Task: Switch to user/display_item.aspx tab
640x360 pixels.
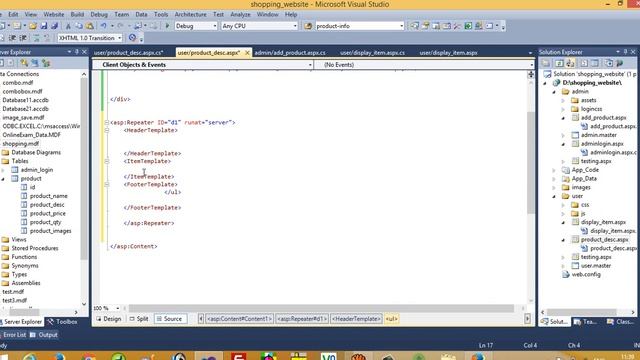Action: coord(448,53)
